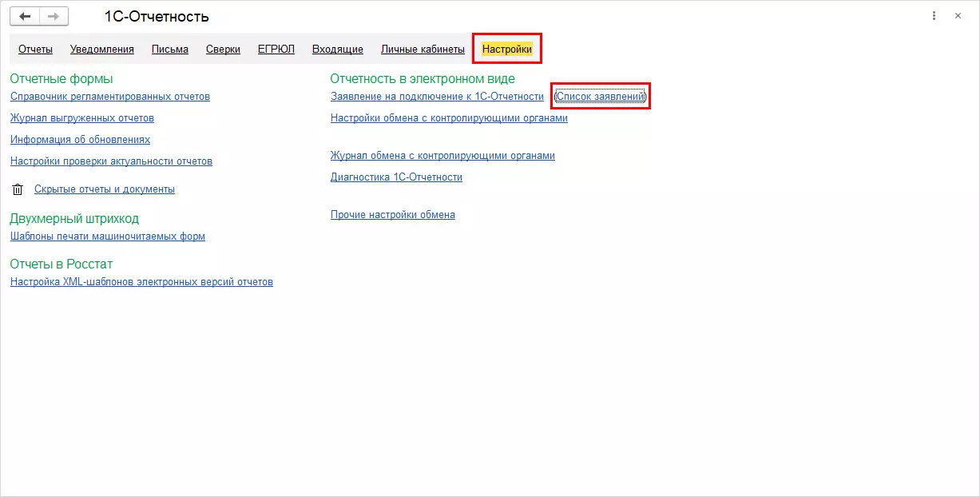Image resolution: width=980 pixels, height=497 pixels.
Task: Open Прочие настройки обмена link
Action: click(393, 215)
